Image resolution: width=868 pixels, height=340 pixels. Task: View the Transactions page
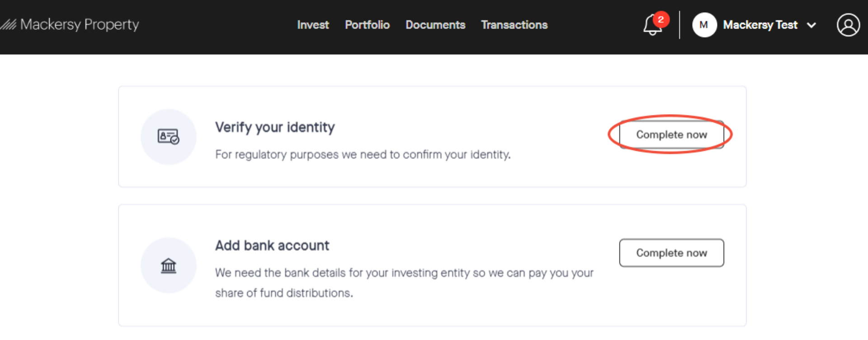pos(514,25)
